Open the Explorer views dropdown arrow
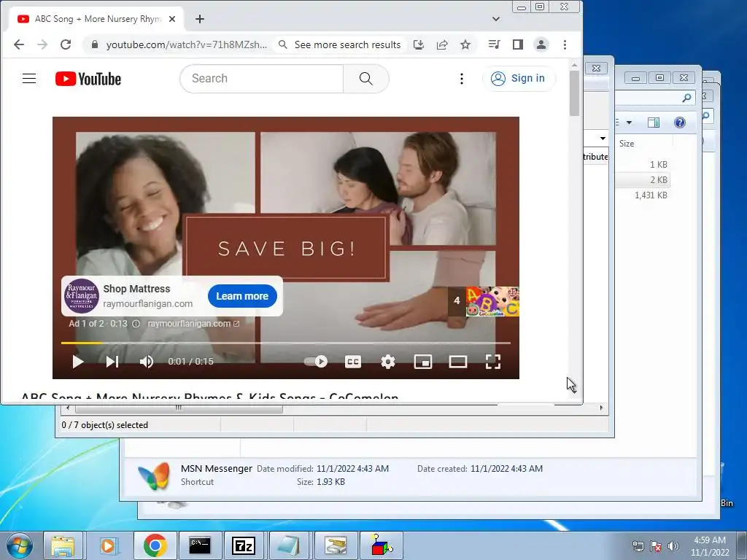 pos(629,122)
